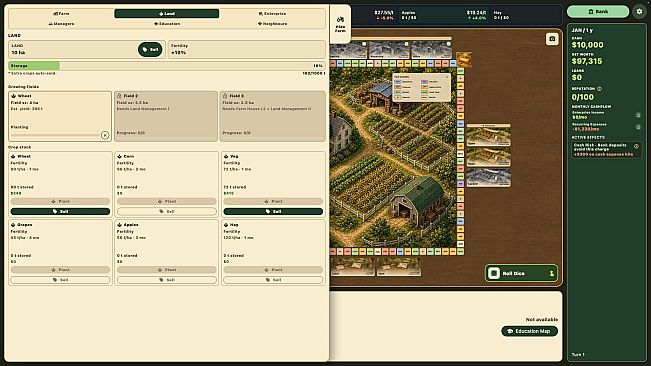Open info icon beside Enterprise Income
This screenshot has height=366, width=651.
(x=638, y=115)
